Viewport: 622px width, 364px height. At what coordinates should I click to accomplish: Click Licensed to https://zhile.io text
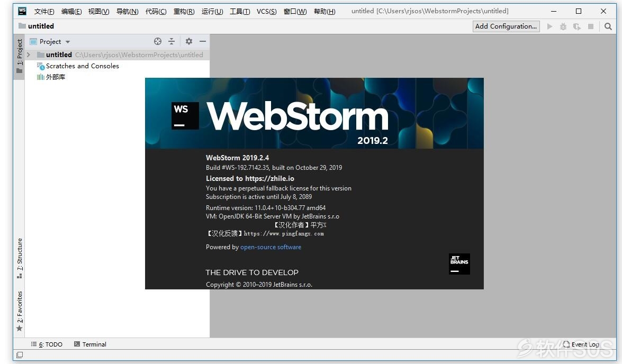250,178
